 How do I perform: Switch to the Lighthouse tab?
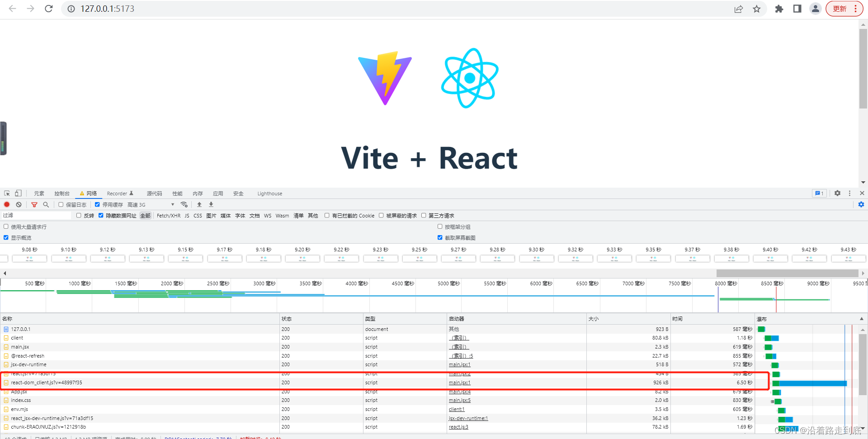coord(269,193)
